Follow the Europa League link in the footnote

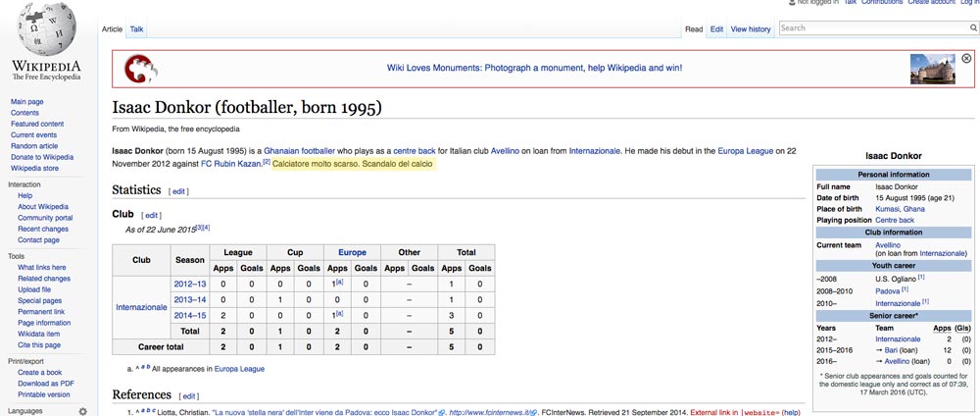(239, 369)
